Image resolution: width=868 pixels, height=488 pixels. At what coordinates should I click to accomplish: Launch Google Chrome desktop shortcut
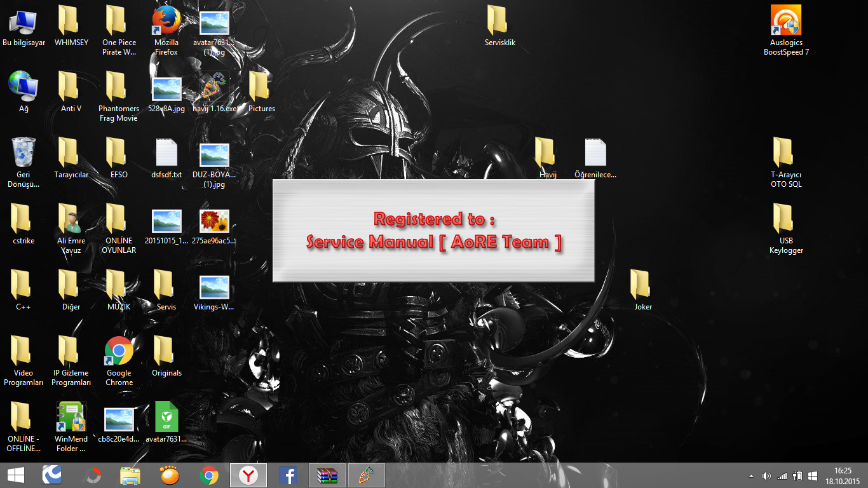[119, 362]
